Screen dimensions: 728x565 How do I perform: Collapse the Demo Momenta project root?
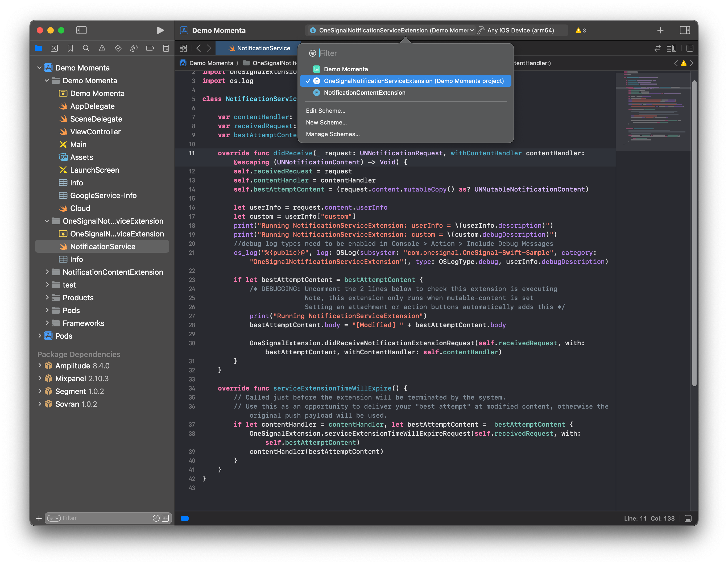(39, 68)
